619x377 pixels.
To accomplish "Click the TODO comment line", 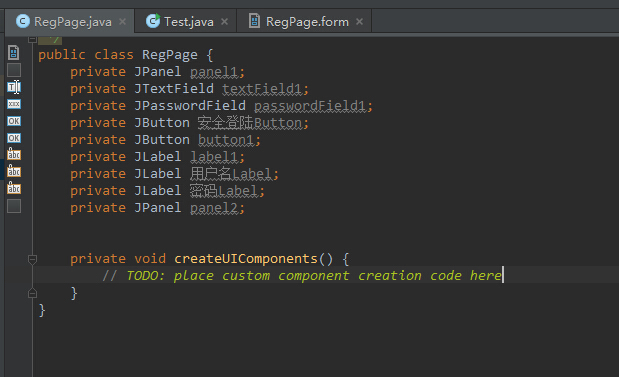I will (x=302, y=276).
